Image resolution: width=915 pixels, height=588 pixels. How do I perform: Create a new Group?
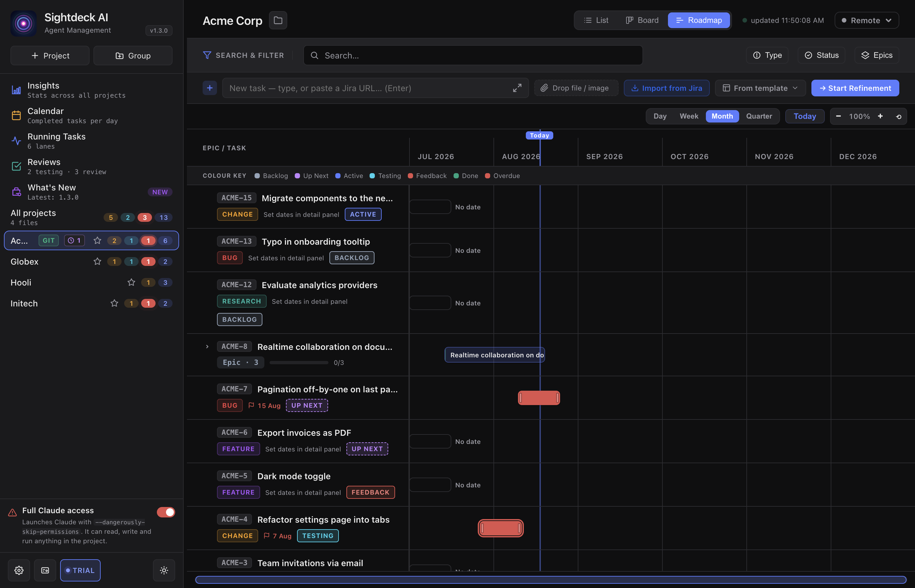[x=133, y=56]
